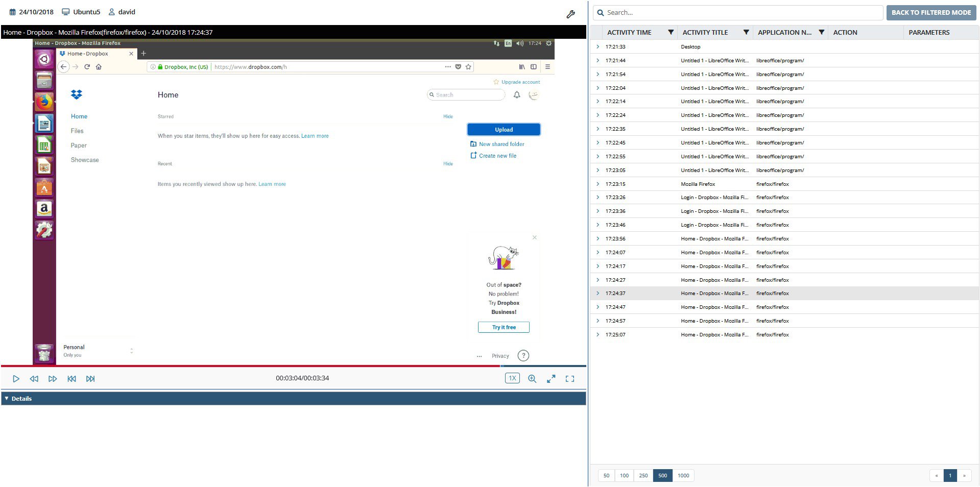Open a new Firefox tab
980x487 pixels.
point(144,53)
